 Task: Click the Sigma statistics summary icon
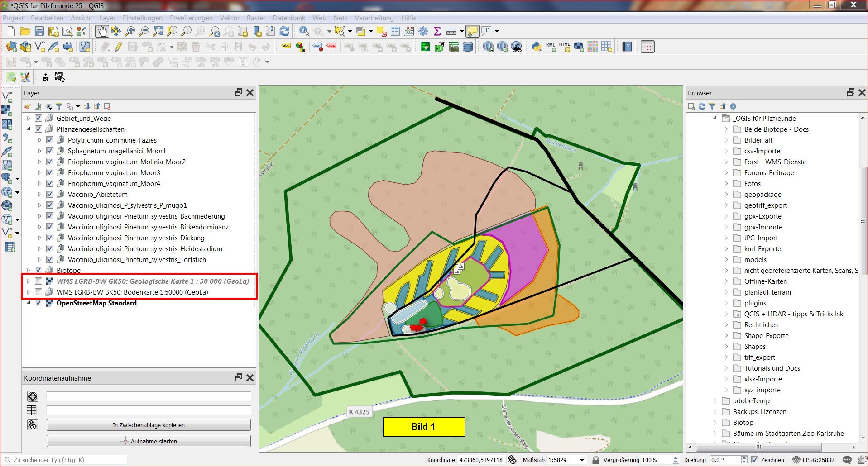click(437, 31)
